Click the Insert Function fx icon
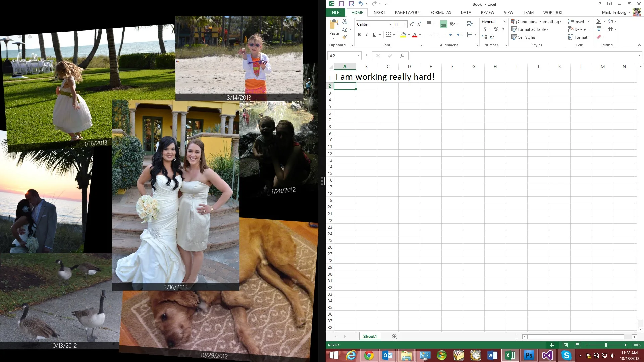Viewport: 644px width, 362px height. tap(402, 56)
